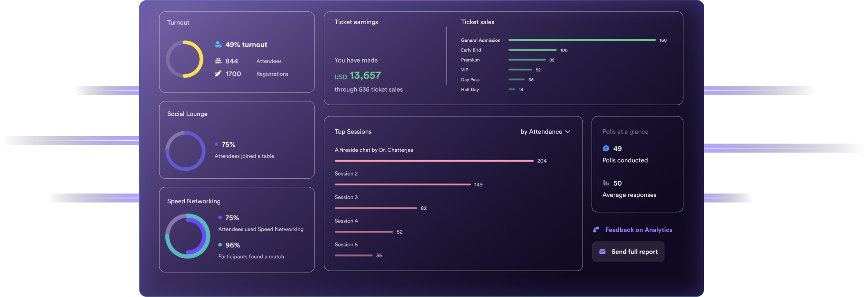
Task: Click the attendees group icon
Action: (218, 61)
